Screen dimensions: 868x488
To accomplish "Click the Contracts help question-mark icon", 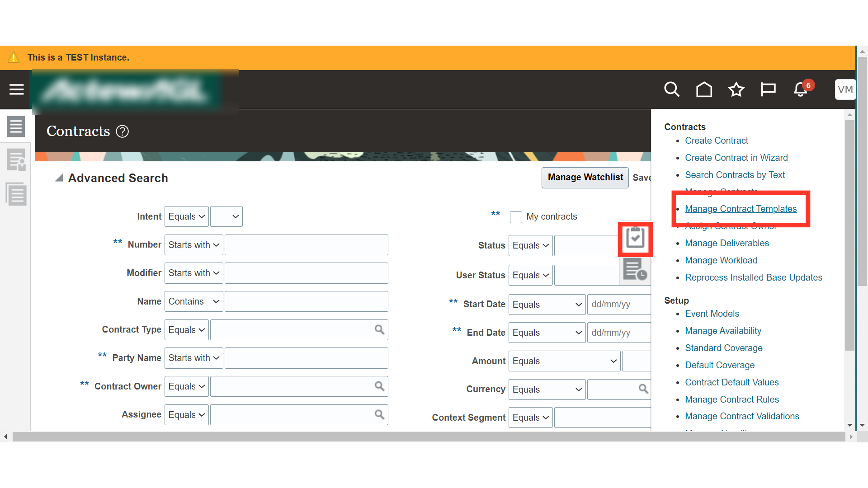I will (x=123, y=131).
